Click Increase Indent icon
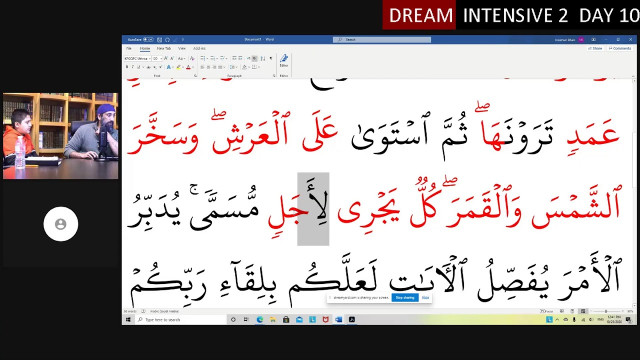Image resolution: width=640 pixels, height=360 pixels. pyautogui.click(x=240, y=58)
